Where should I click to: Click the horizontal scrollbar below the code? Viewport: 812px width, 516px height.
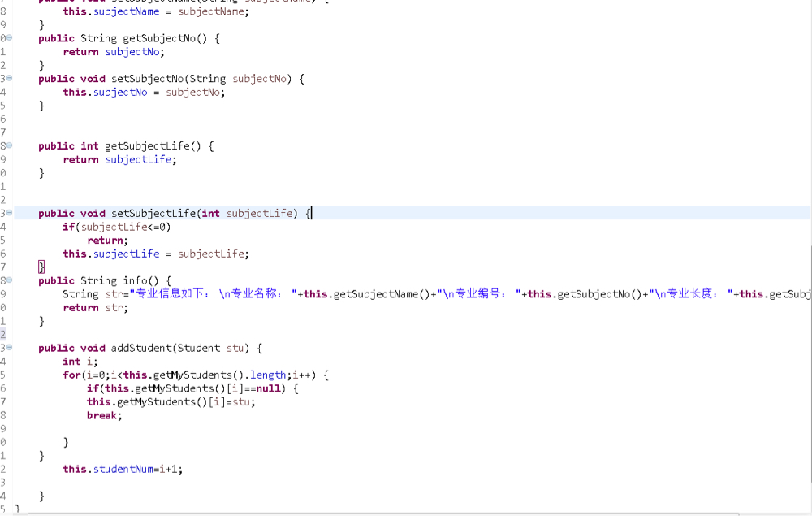tap(383, 514)
